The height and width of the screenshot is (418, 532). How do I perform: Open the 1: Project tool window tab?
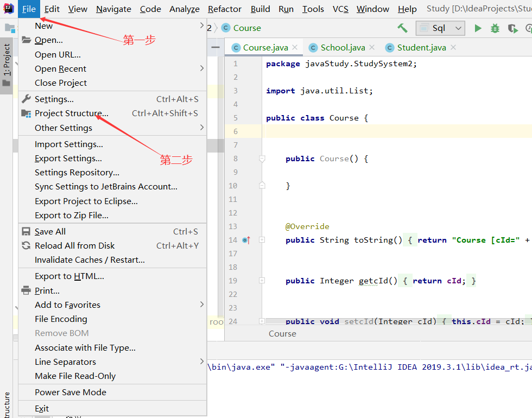[x=7, y=65]
